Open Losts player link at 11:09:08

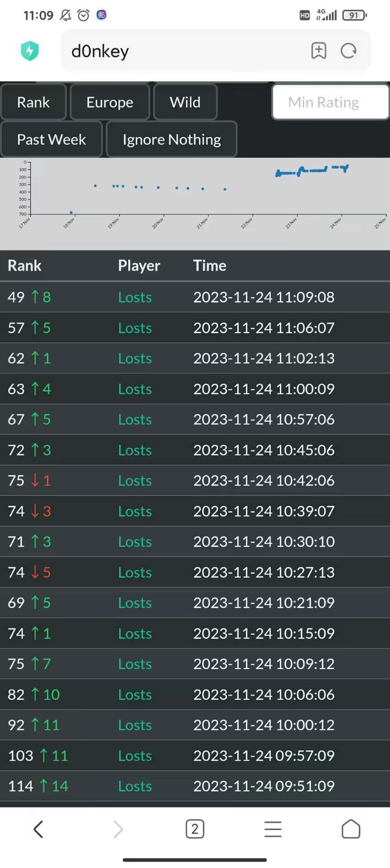135,297
